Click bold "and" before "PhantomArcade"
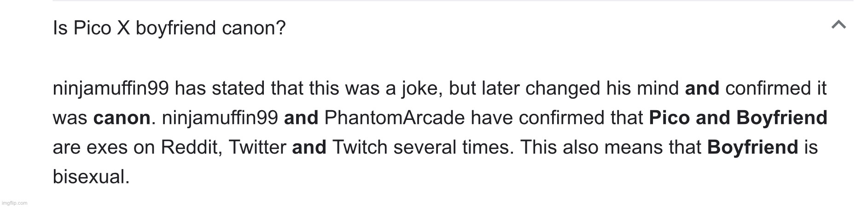The width and height of the screenshot is (868, 207). coord(301,118)
